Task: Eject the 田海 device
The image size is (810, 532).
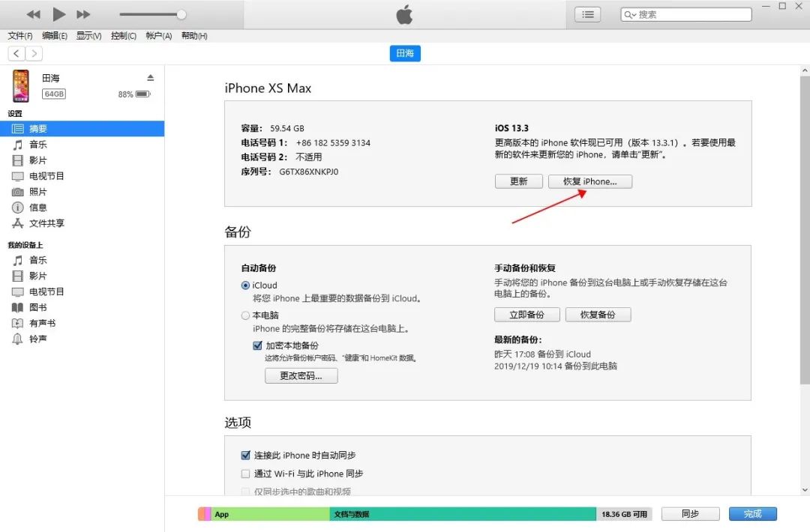Action: (x=150, y=77)
